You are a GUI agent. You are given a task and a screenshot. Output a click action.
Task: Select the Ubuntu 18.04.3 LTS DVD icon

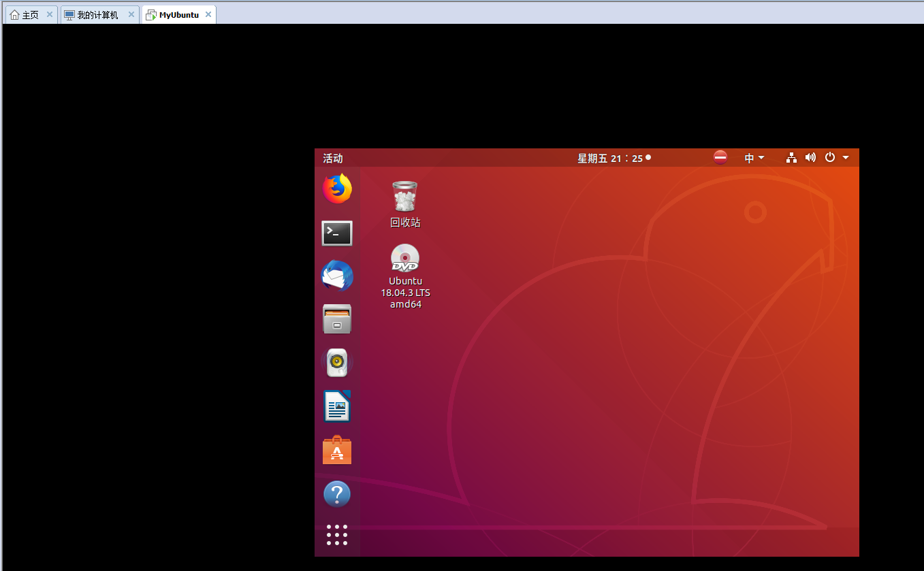coord(405,276)
